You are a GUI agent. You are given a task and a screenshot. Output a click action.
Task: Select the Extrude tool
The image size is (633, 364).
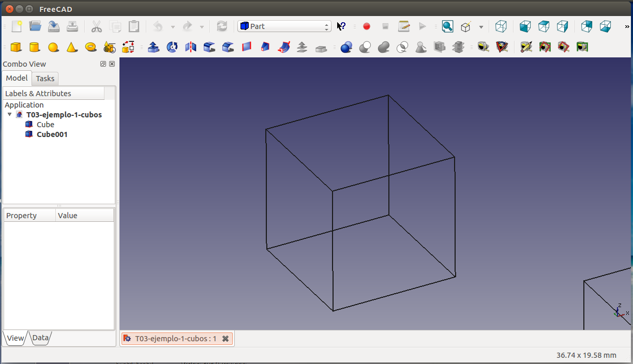tap(154, 48)
